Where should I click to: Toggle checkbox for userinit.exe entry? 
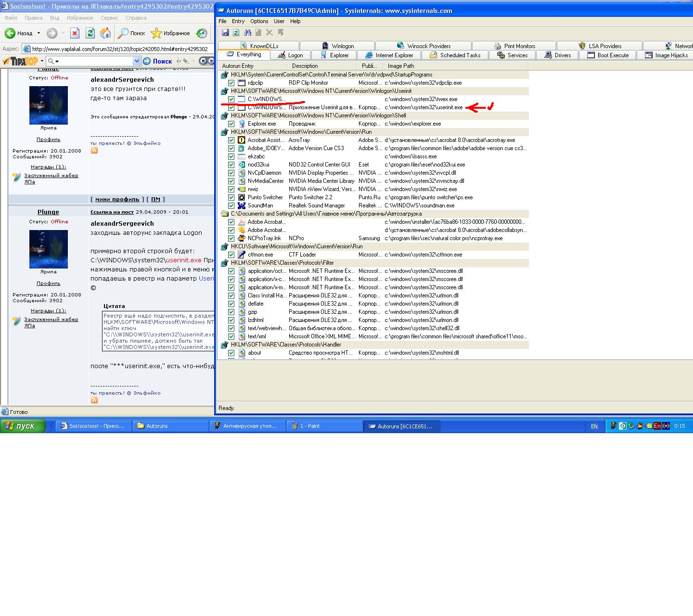click(231, 107)
